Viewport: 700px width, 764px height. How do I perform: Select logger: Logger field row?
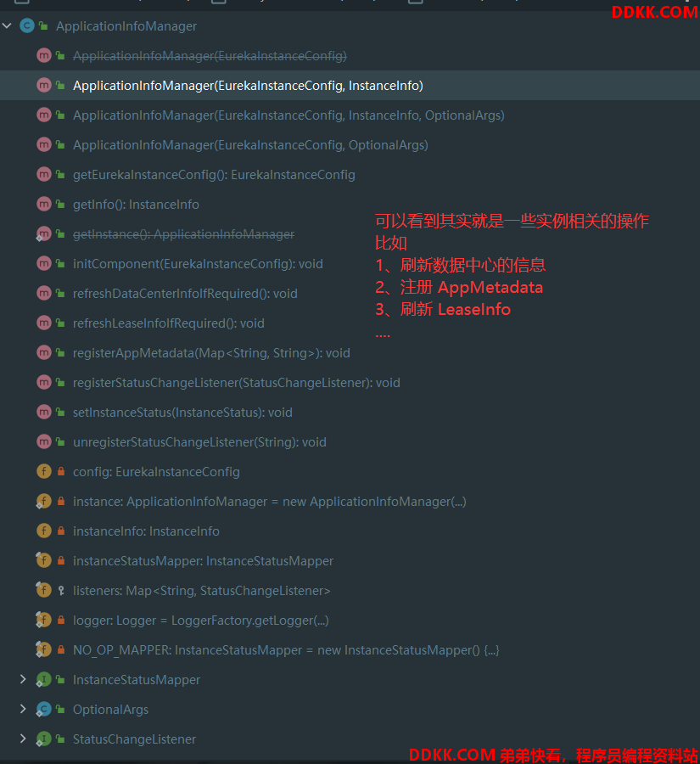click(x=350, y=621)
